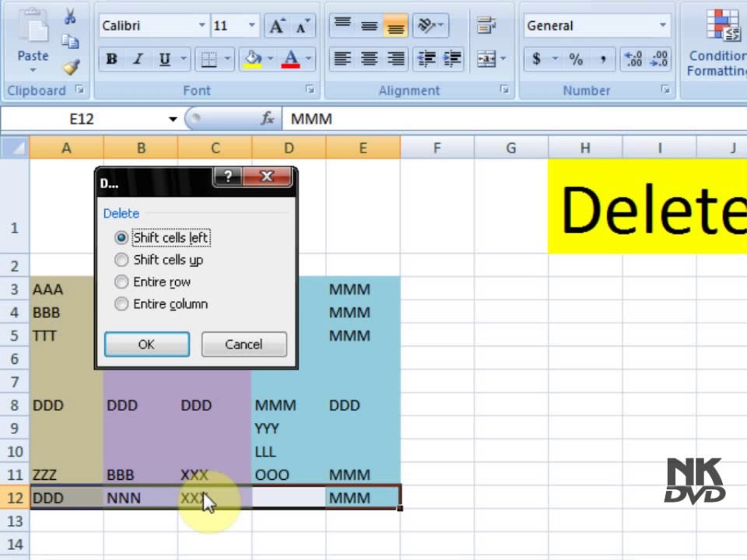Image resolution: width=747 pixels, height=560 pixels.
Task: Expand the Font Color dropdown arrow
Action: (x=308, y=59)
